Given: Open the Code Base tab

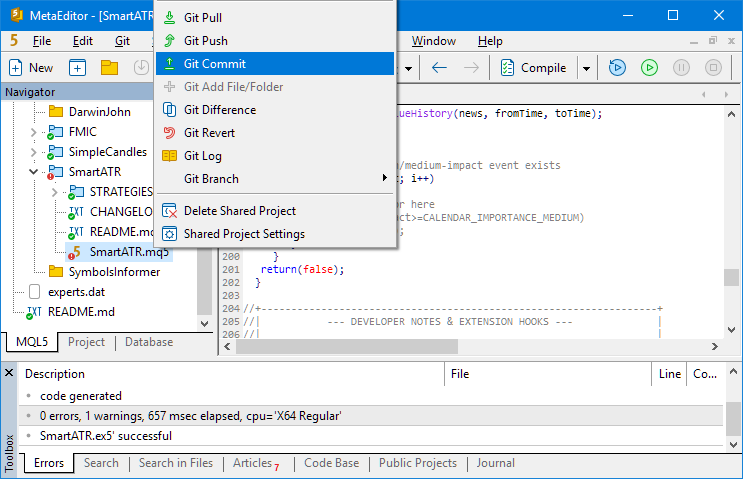Looking at the screenshot, I should pos(332,463).
